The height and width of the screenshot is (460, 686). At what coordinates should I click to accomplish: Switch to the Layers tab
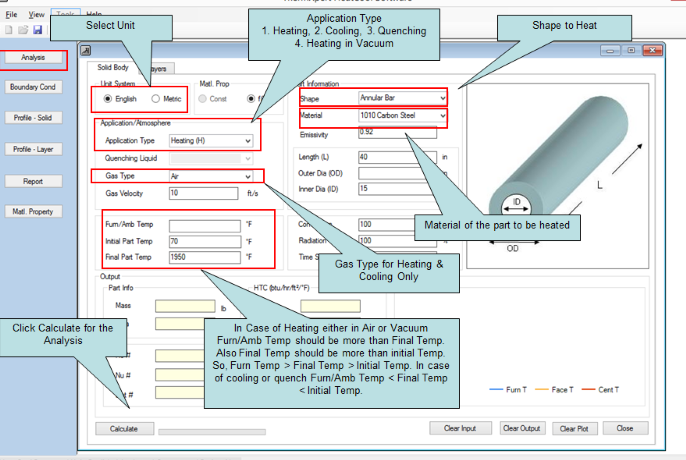158,69
